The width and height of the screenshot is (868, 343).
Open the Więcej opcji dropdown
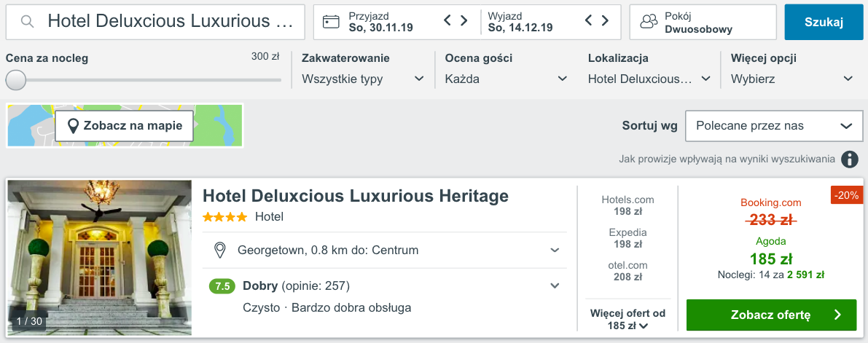click(x=791, y=79)
